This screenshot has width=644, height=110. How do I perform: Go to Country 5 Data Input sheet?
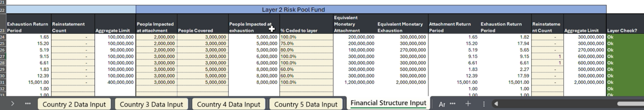(x=306, y=104)
